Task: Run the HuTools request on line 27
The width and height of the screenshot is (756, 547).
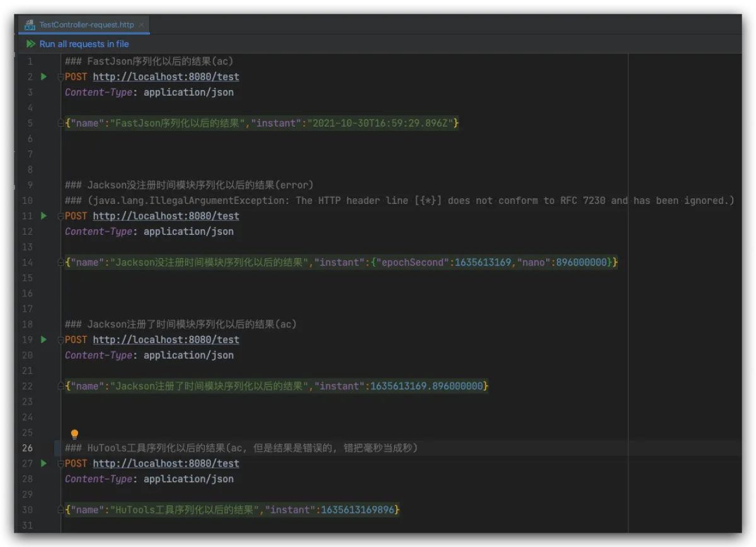Action: coord(43,463)
